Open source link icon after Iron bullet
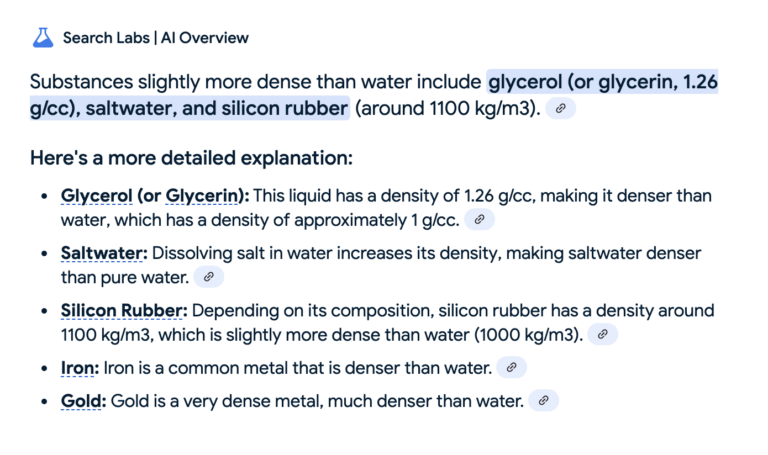Viewport: 768px width, 455px height. [511, 367]
